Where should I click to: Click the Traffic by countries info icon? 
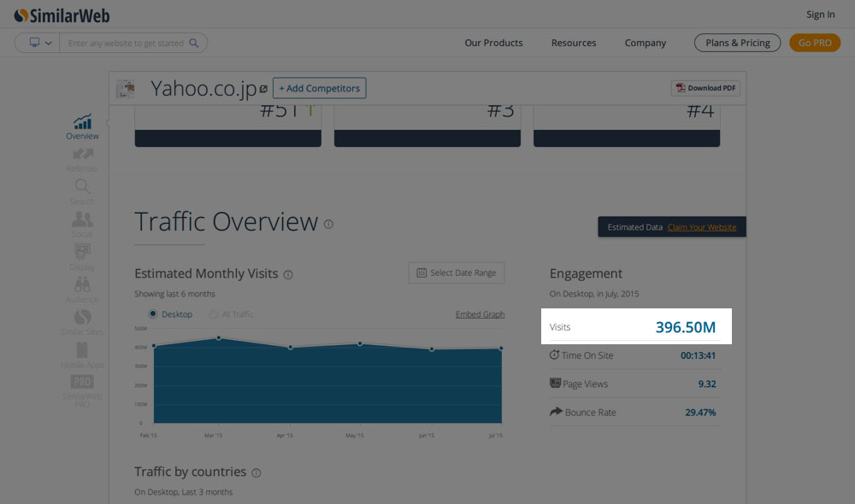point(256,473)
